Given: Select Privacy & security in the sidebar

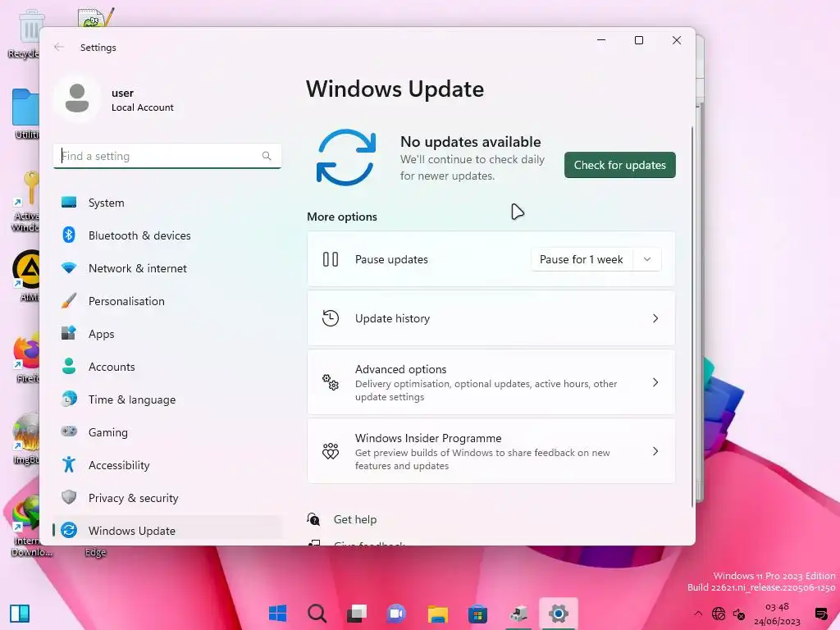Looking at the screenshot, I should click(x=167, y=497).
